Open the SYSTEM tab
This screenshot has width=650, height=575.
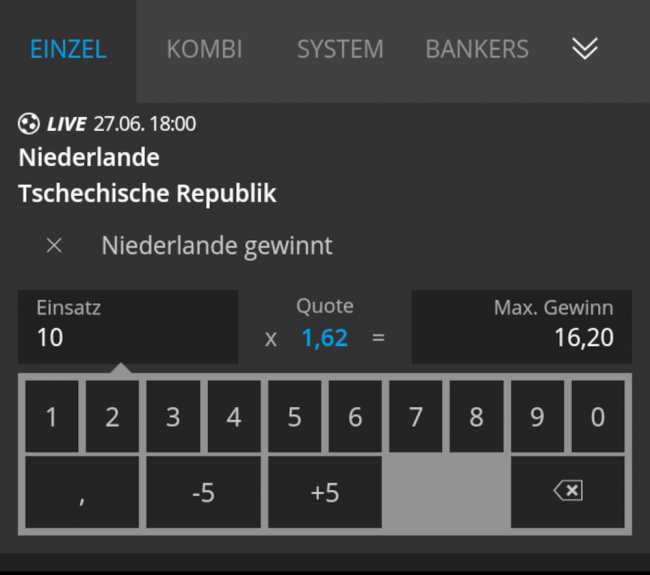coord(340,49)
